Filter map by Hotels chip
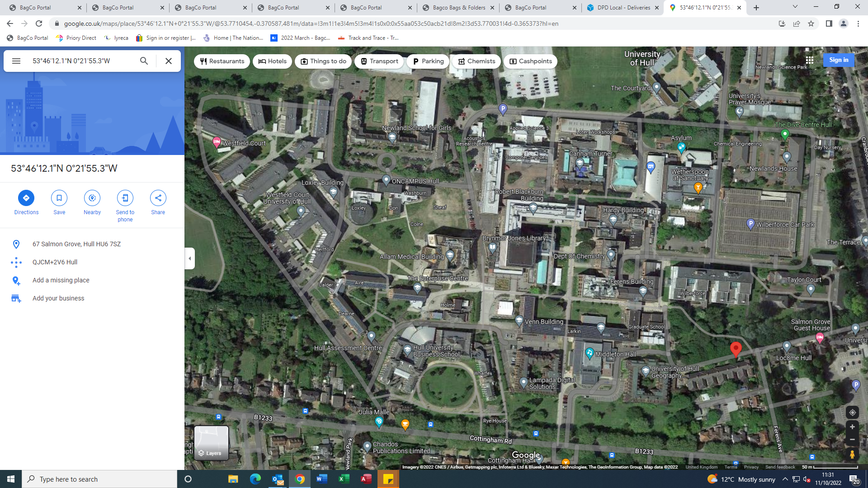This screenshot has height=488, width=868. click(272, 61)
